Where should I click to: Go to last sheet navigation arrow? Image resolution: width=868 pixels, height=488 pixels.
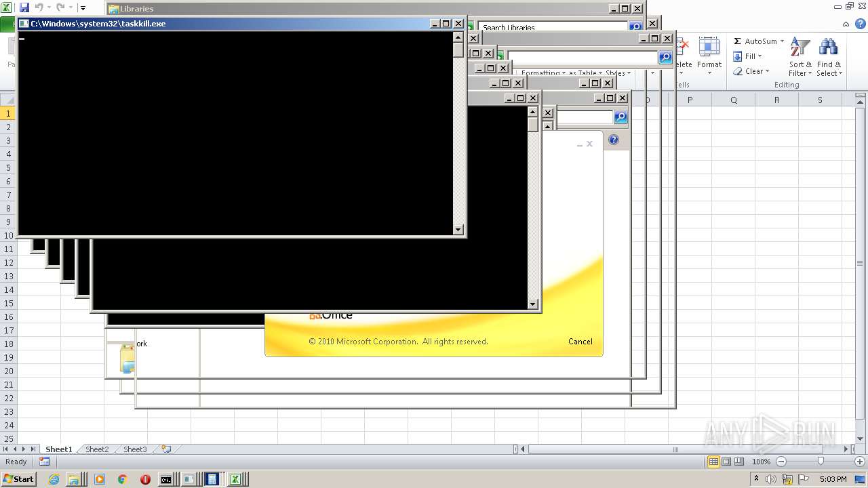[33, 449]
